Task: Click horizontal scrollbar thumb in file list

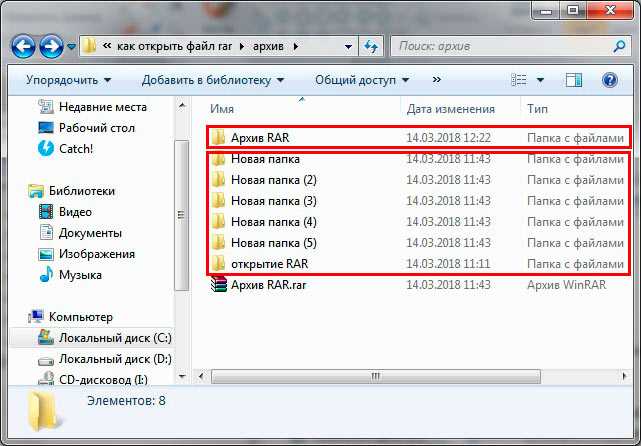Action: tap(376, 376)
